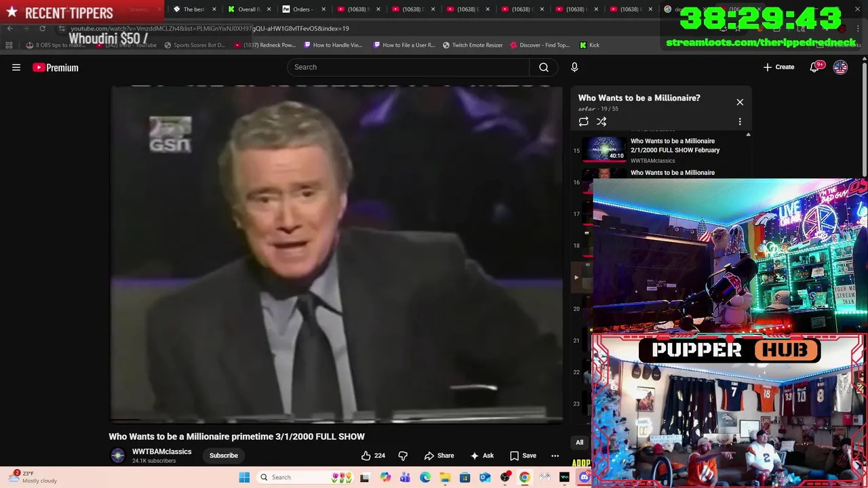Open File Explorer from taskbar
Screen dimensions: 868x488
pos(445,477)
